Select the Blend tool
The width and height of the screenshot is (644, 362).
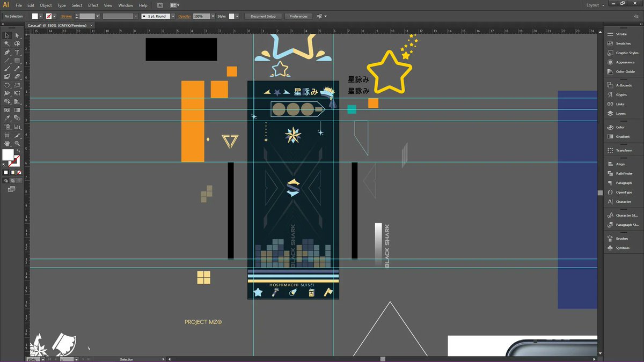17,118
